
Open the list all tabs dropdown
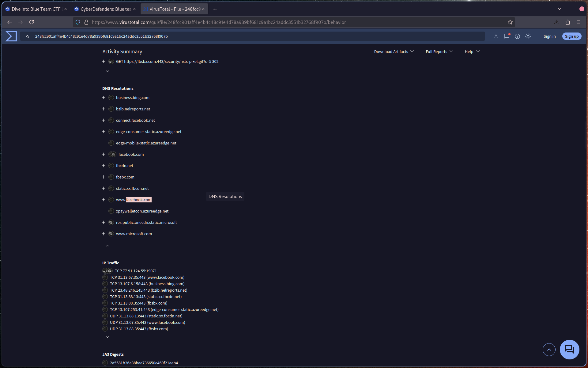[559, 9]
